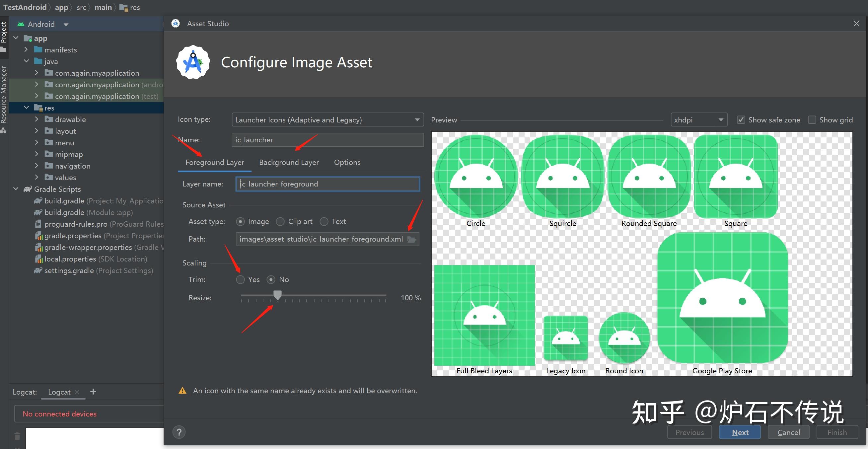The height and width of the screenshot is (449, 868).
Task: Enable the Show grid checkbox
Action: coord(812,120)
